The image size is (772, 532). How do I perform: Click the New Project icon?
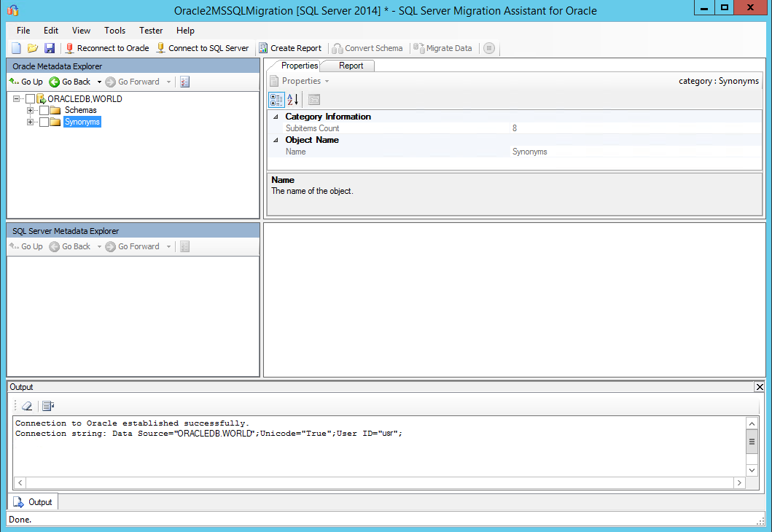16,48
